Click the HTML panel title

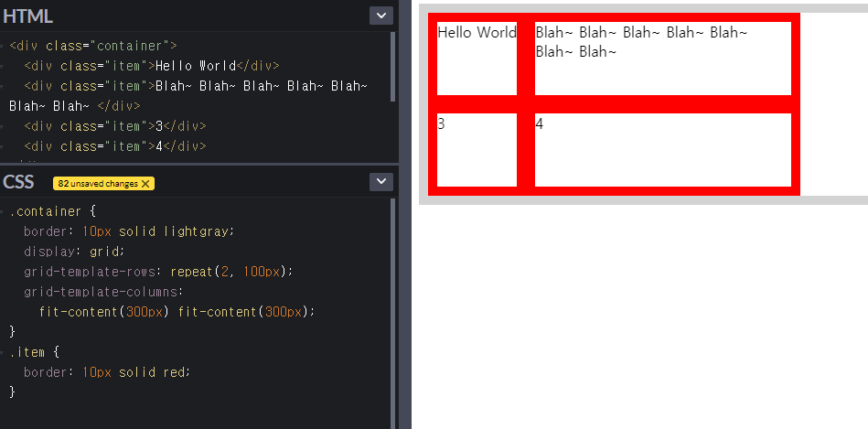click(27, 16)
